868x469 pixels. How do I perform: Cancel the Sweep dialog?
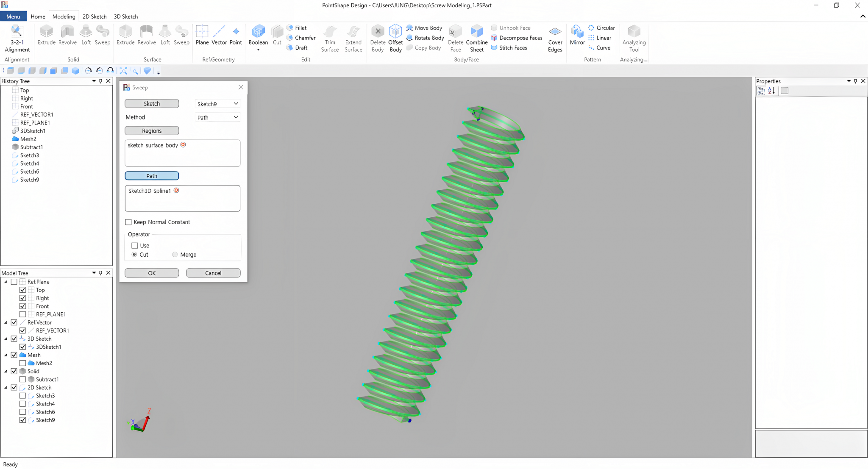(x=213, y=272)
